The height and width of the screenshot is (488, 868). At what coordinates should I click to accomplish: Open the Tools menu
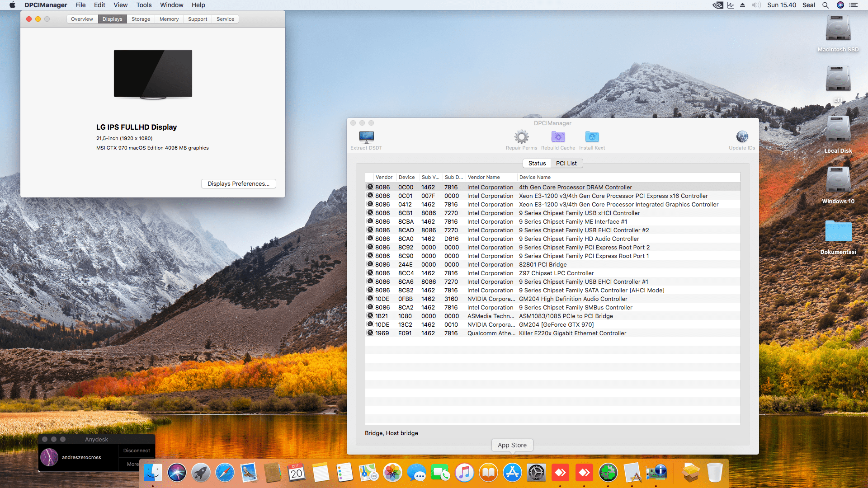(144, 5)
